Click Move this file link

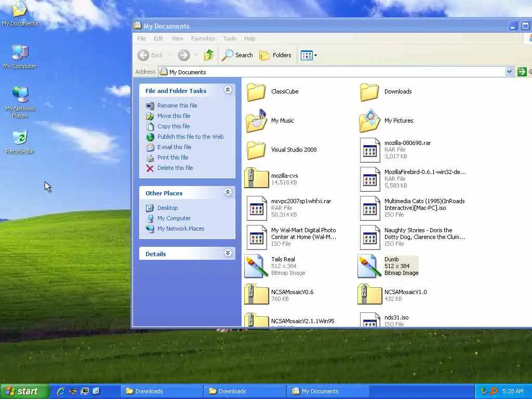pyautogui.click(x=174, y=116)
